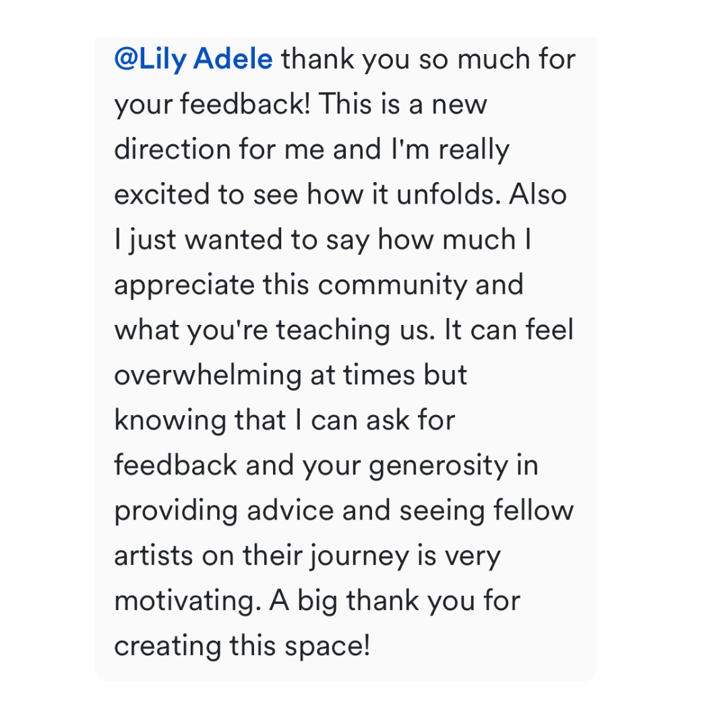Click the closing text 'creating this space!'
Image resolution: width=728 pixels, height=703 pixels.
(x=243, y=646)
